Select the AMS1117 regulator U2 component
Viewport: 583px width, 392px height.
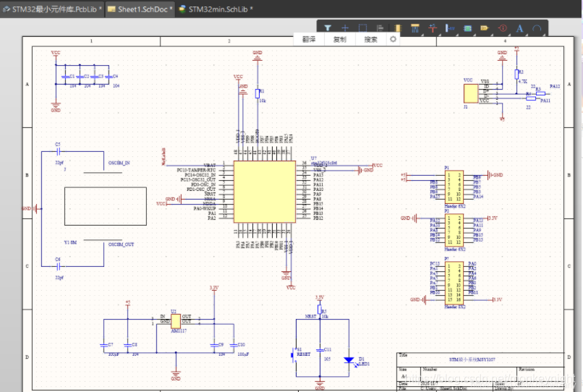coord(176,321)
